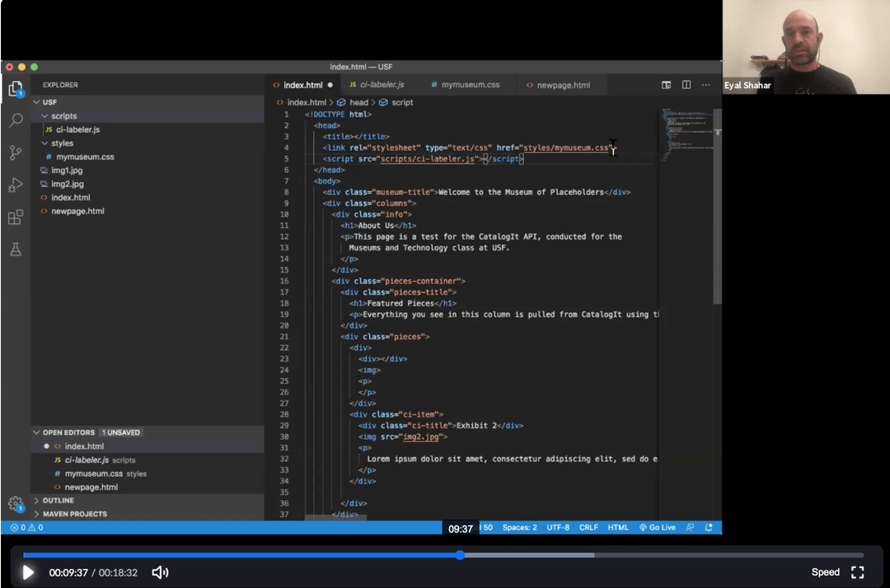Open the Search view icon
Screen dimensions: 890x588
(x=16, y=121)
